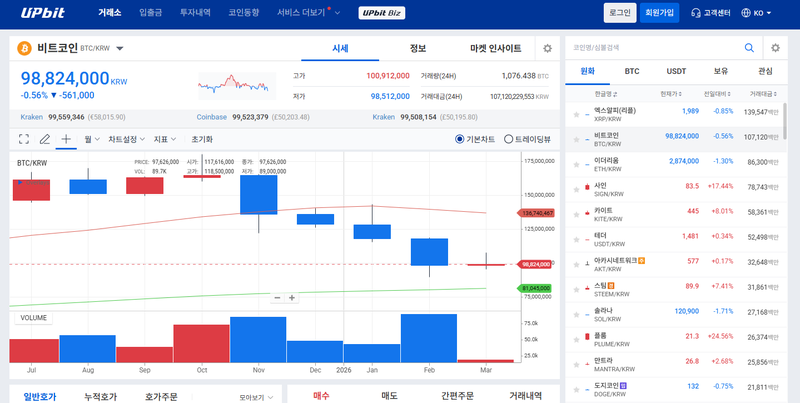Expand the 지표 indicators dropdown
This screenshot has height=403, width=800.
[x=165, y=139]
